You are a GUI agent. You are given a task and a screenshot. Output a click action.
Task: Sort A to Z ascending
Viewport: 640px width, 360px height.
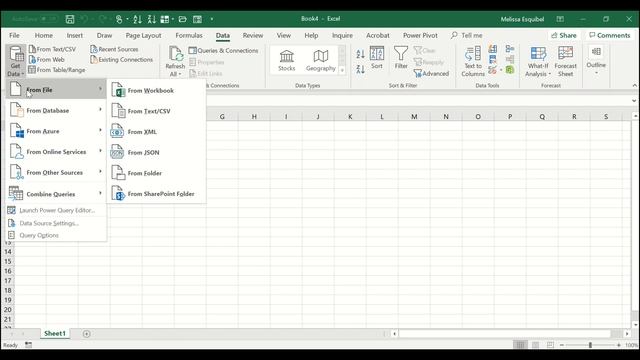360,54
